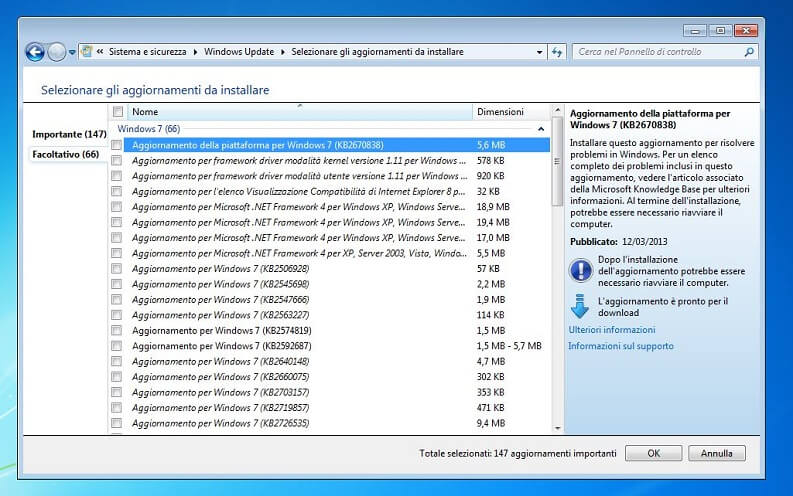
Task: Click the scrollbar down arrow
Action: click(557, 428)
